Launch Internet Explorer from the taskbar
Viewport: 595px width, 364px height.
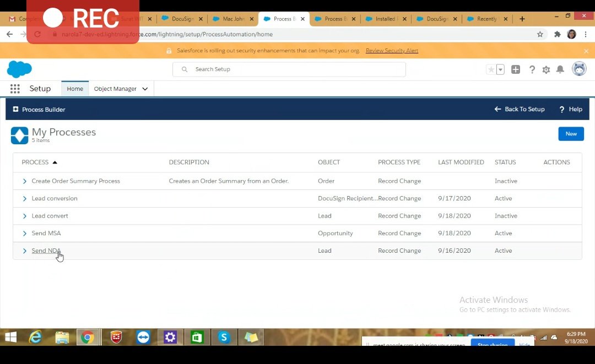[35, 337]
